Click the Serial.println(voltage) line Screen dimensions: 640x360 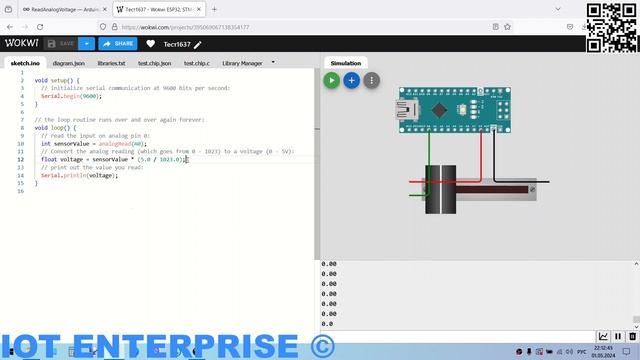79,176
